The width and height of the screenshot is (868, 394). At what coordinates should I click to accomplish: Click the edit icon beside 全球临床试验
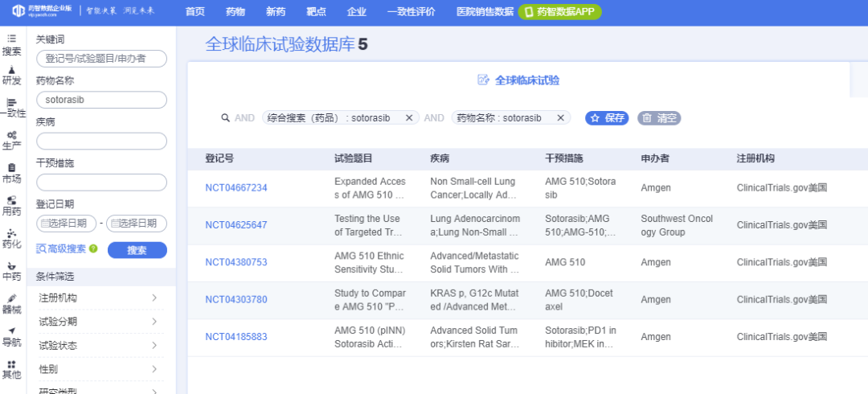(483, 80)
